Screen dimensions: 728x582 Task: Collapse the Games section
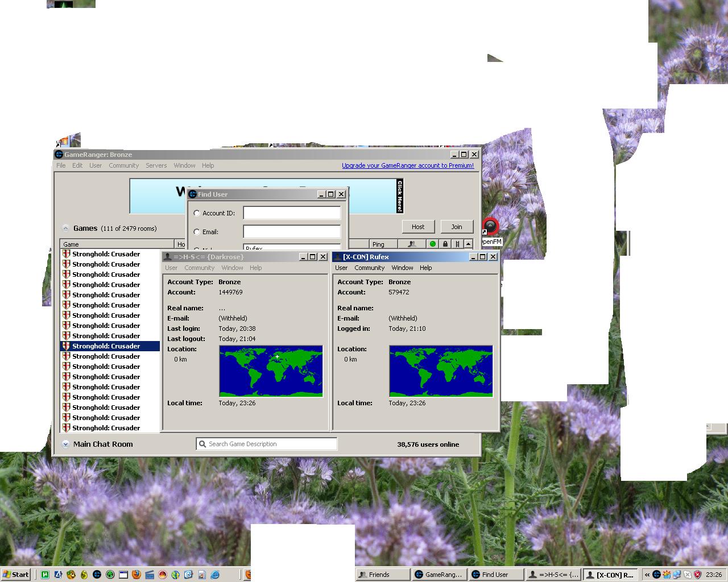point(65,228)
